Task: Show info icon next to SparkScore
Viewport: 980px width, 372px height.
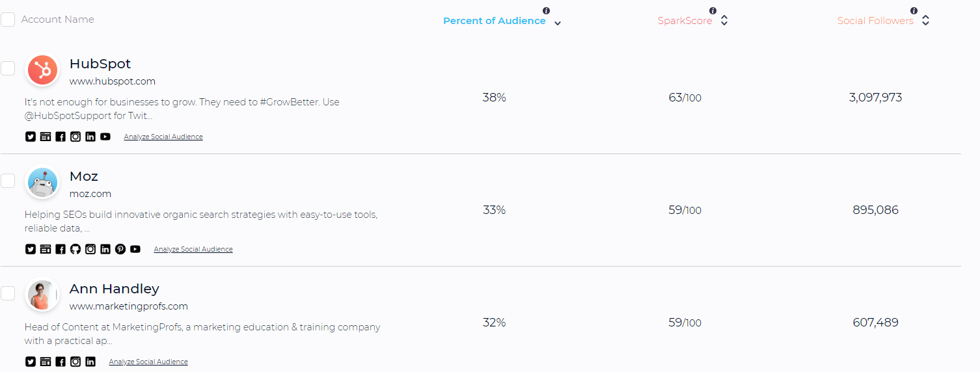Action: (x=713, y=10)
